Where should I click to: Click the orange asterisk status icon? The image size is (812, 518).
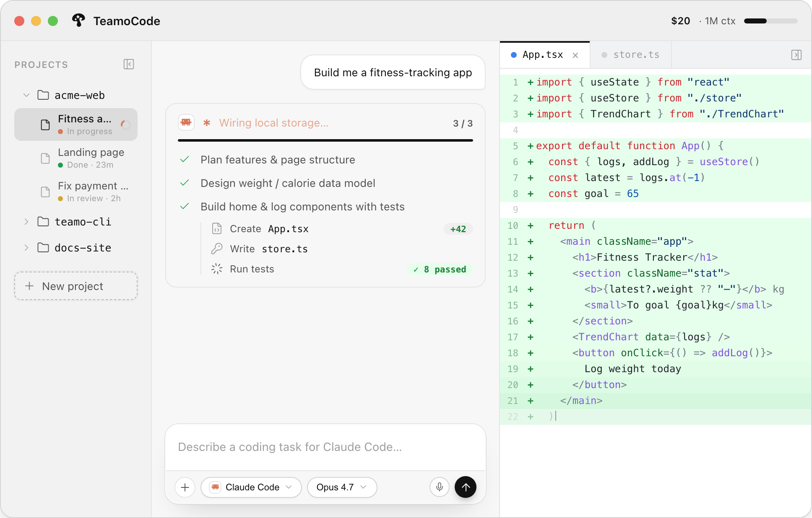point(207,123)
